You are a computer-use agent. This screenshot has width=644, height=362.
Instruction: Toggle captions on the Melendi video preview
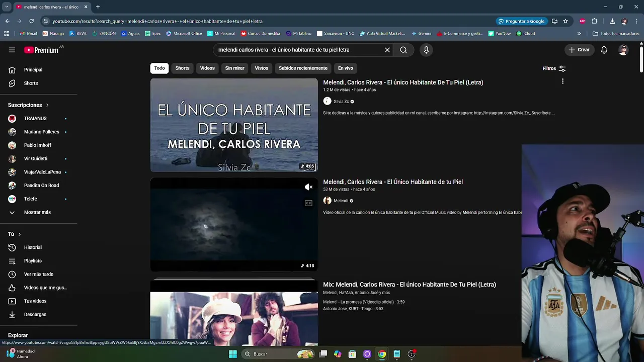point(308,203)
